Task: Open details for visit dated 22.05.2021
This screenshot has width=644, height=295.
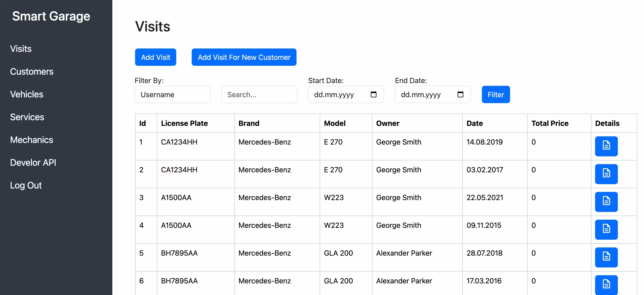Action: point(606,202)
